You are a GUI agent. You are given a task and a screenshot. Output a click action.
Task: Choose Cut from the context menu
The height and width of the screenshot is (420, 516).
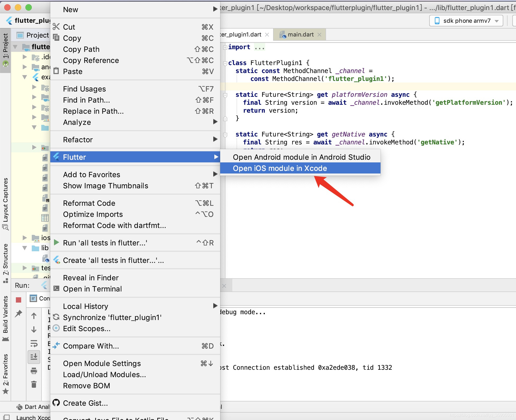tap(135, 27)
